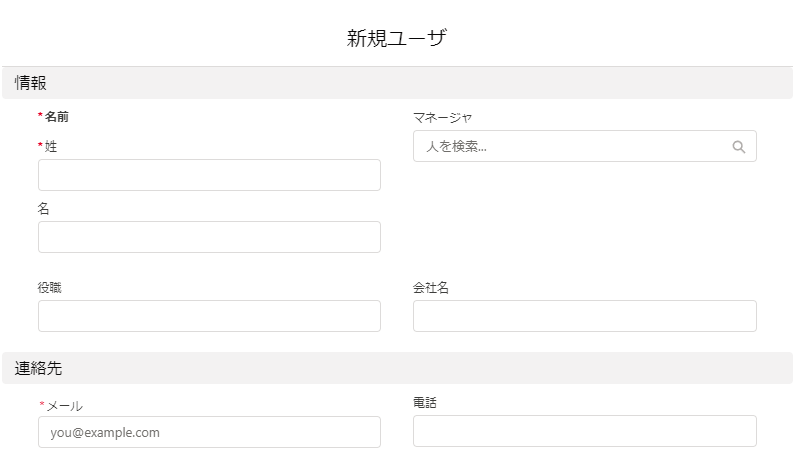Click the 情報 section header
This screenshot has height=468, width=802.
pos(397,83)
